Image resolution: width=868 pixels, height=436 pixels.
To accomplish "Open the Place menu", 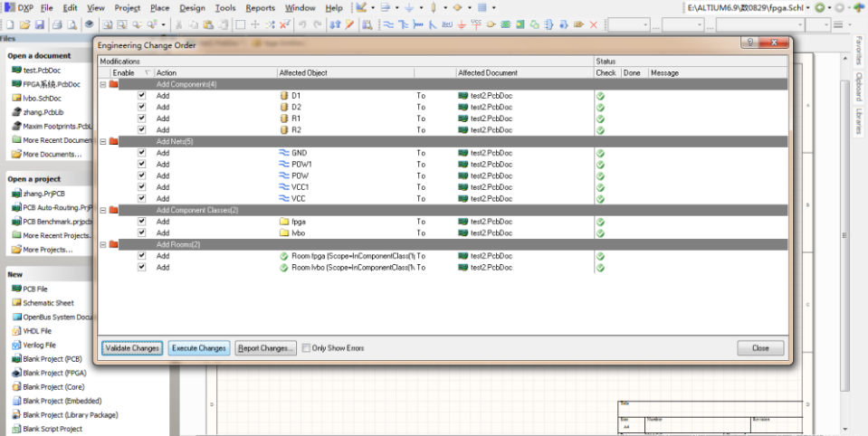I will pyautogui.click(x=160, y=8).
